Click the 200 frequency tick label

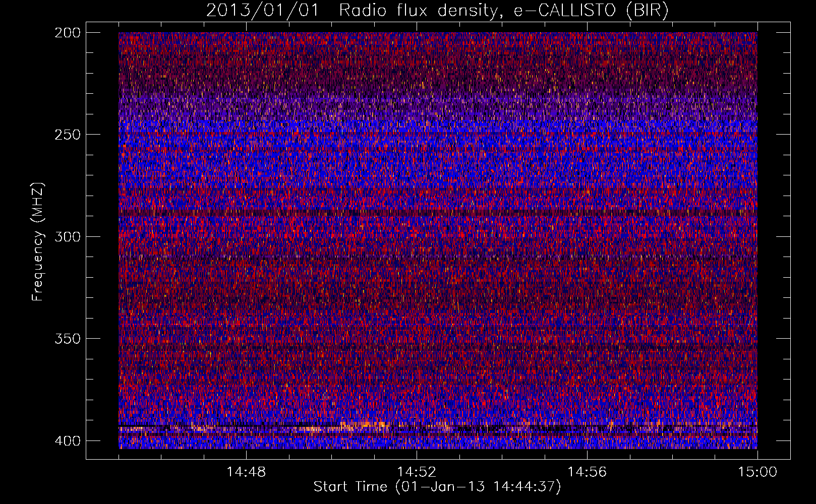[68, 33]
